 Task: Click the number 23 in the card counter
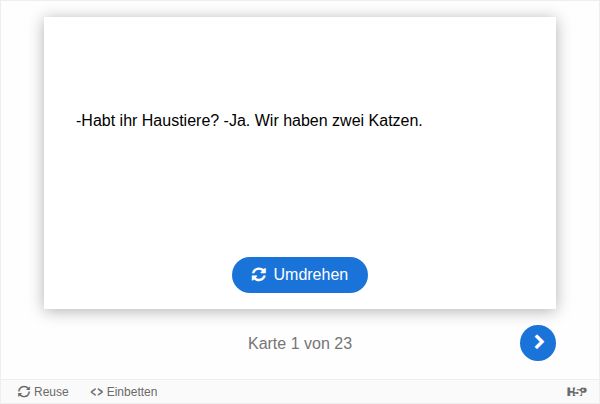pyautogui.click(x=343, y=343)
